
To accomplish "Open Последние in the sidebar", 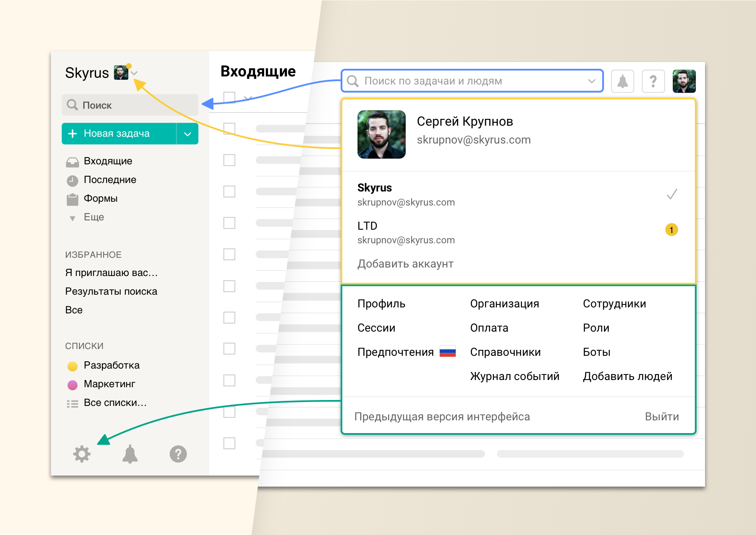I will click(110, 180).
